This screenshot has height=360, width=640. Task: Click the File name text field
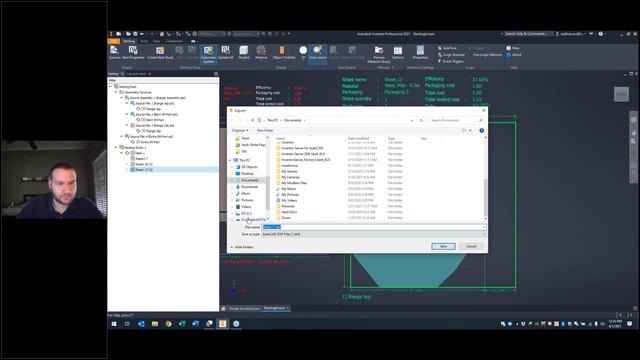point(373,227)
